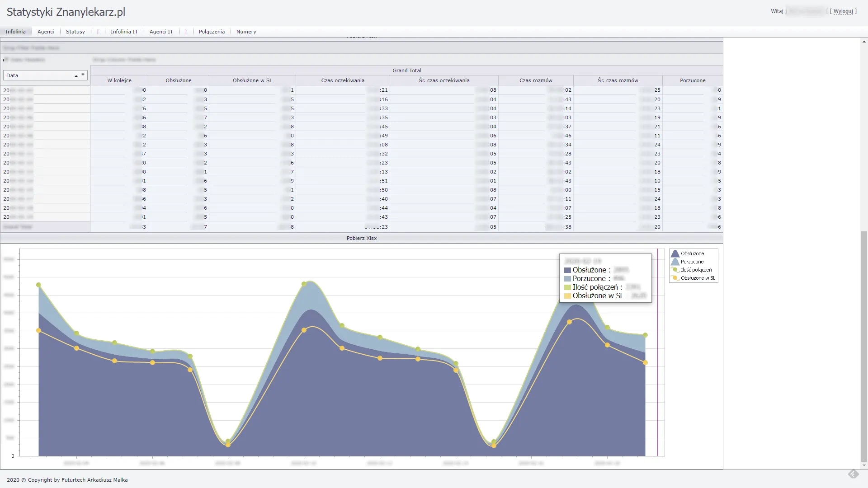
Task: Click the Ilość połączeń legend line marker
Action: (x=675, y=270)
